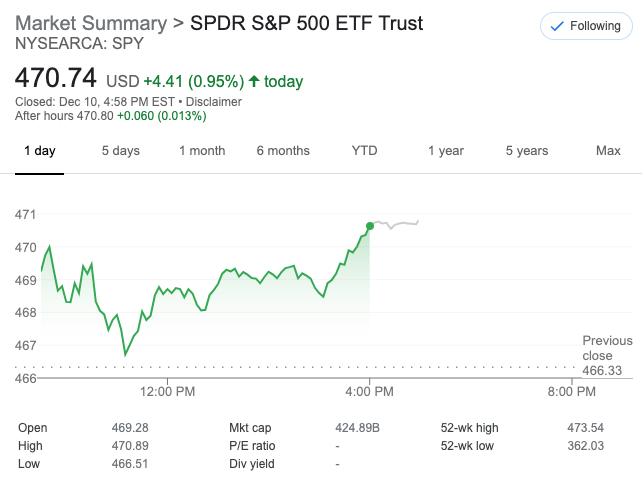The width and height of the screenshot is (642, 483).
Task: Toggle the Following button off
Action: 585,26
